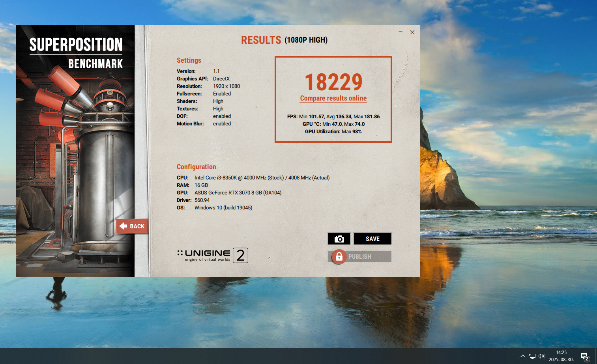Save the benchmark results
This screenshot has width=597, height=364.
372,239
